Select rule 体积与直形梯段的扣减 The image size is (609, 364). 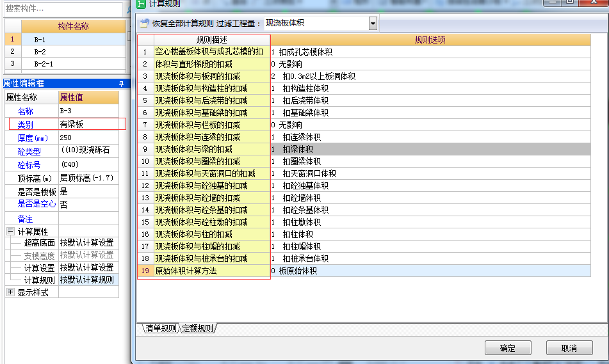click(212, 64)
